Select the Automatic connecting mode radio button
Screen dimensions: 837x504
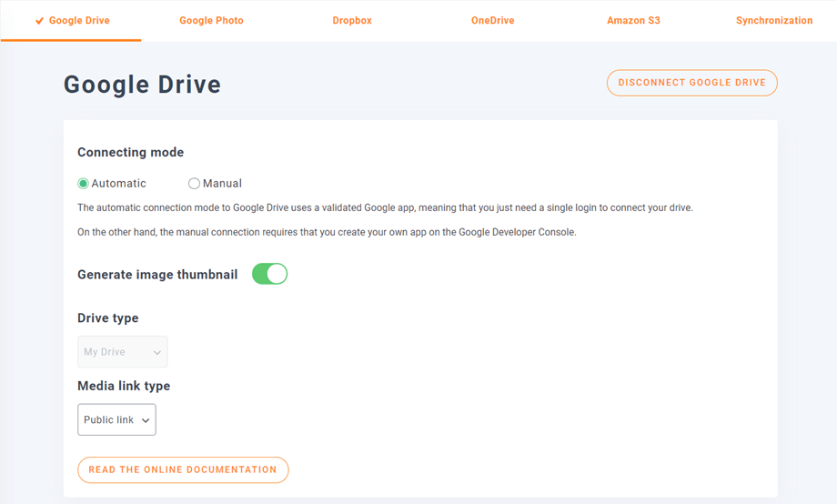click(x=84, y=184)
